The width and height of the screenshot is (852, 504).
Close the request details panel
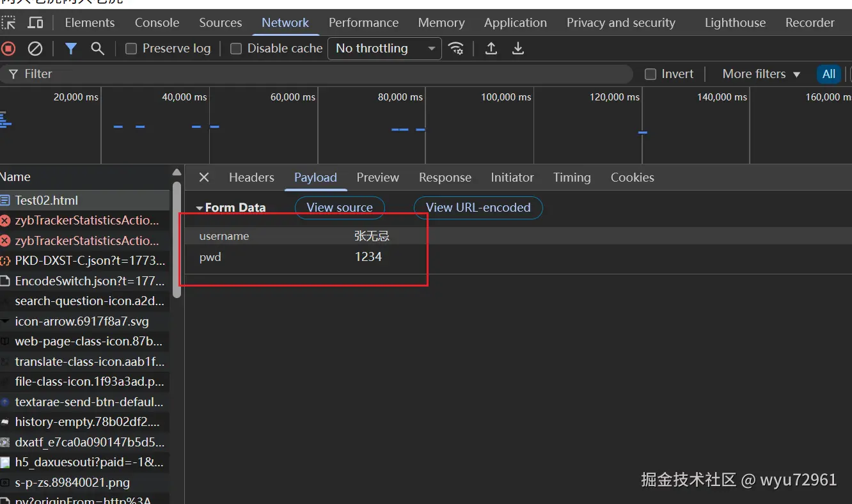pyautogui.click(x=203, y=177)
